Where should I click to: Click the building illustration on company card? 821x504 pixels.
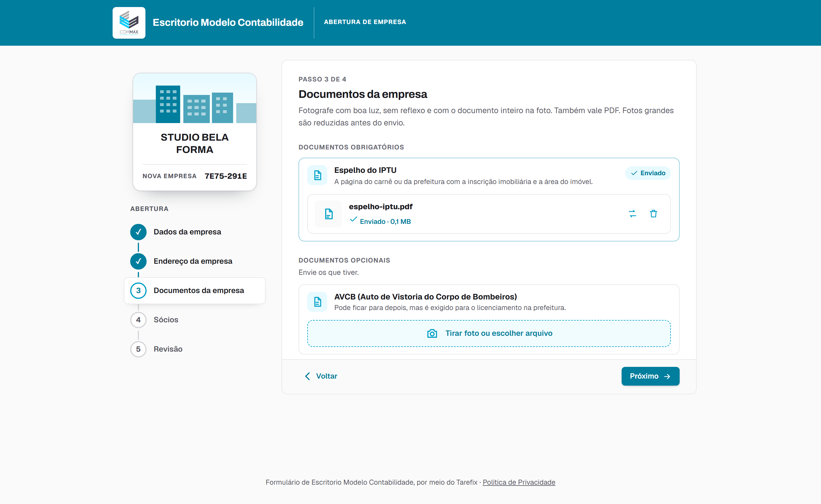click(x=195, y=98)
